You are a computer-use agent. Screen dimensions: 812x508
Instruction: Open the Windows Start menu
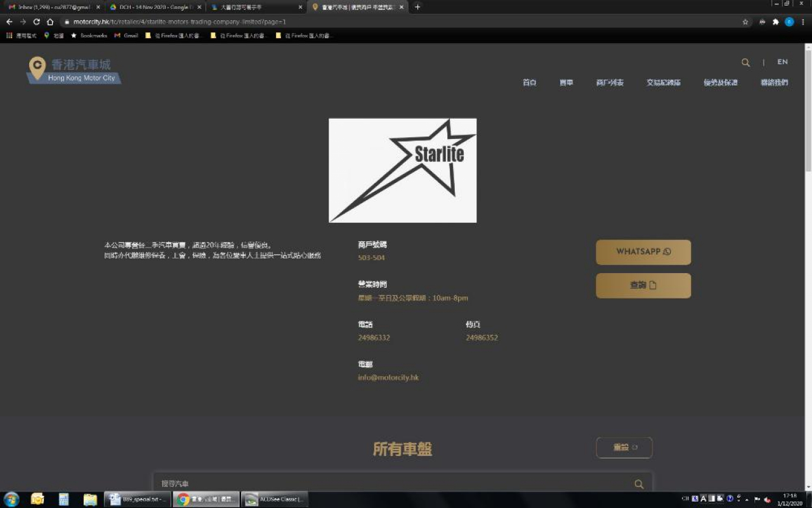(x=11, y=499)
